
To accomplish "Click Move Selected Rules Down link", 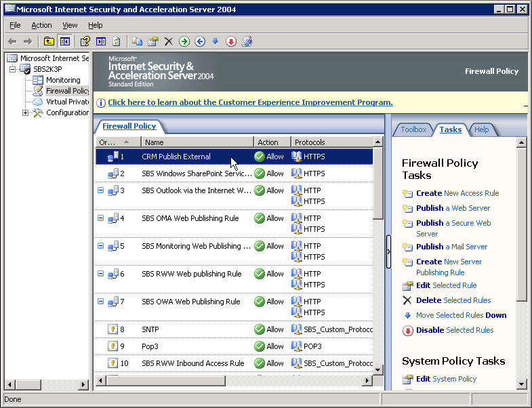I will [461, 315].
